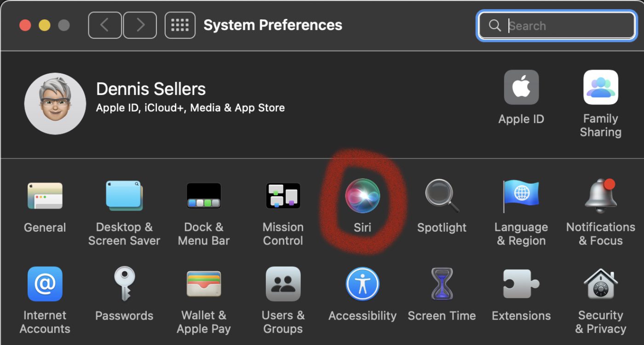Screen dimensions: 644x345
Task: Open Language & Region settings
Action: pos(521,196)
